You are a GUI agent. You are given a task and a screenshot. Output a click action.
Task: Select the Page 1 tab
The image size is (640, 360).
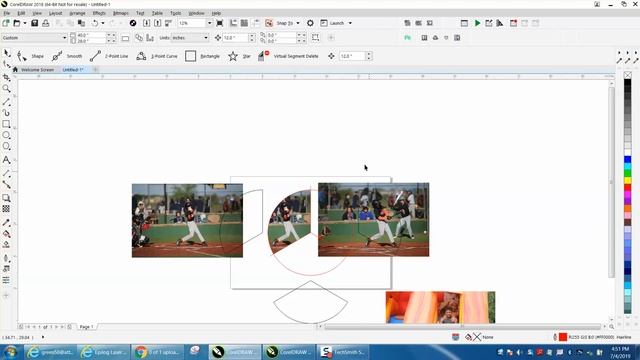click(x=86, y=327)
